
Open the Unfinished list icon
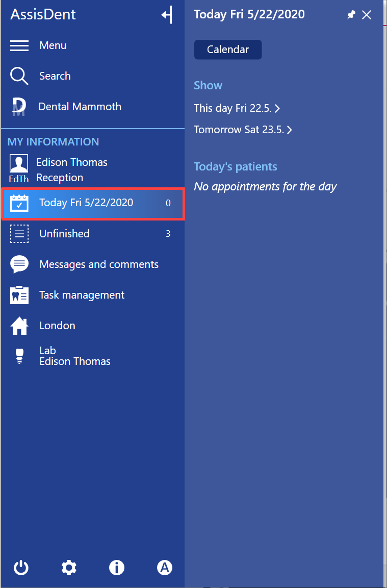pos(19,234)
